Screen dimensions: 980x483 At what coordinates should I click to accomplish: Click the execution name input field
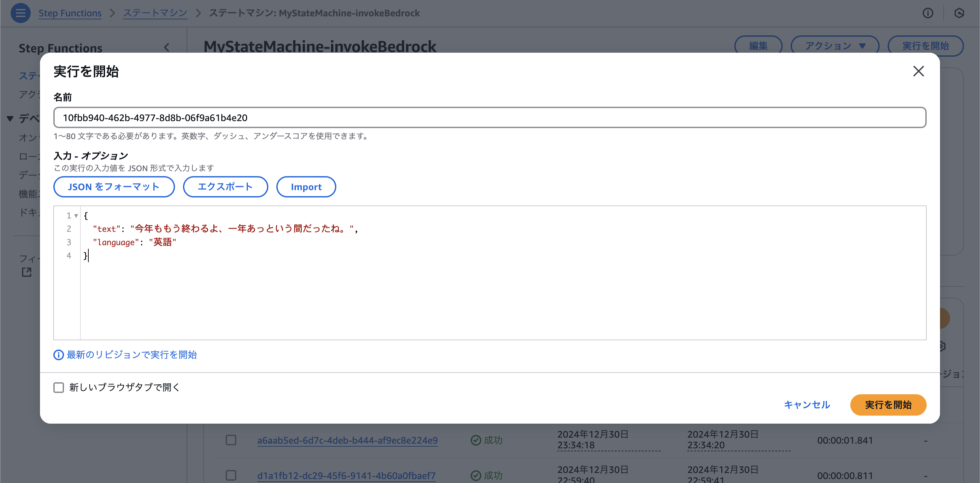point(490,118)
